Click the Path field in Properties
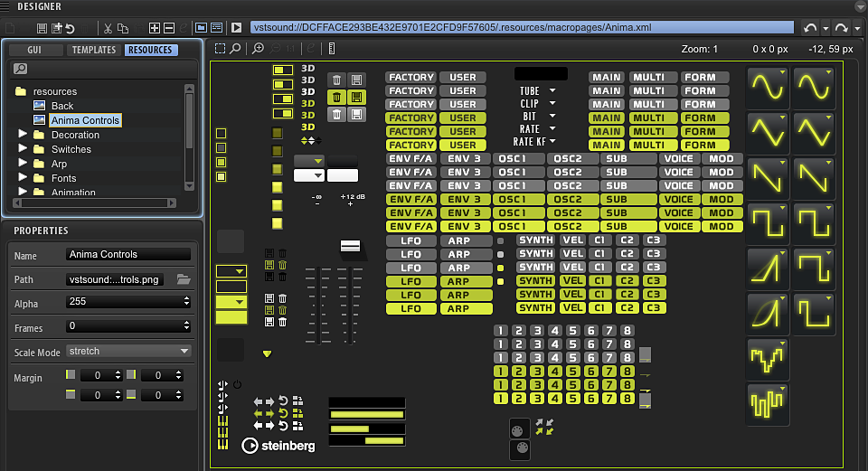868x471 pixels. [115, 279]
